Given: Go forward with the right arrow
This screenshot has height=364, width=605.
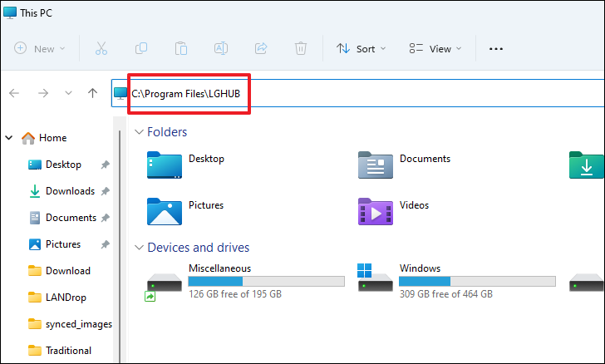Looking at the screenshot, I should coord(43,93).
